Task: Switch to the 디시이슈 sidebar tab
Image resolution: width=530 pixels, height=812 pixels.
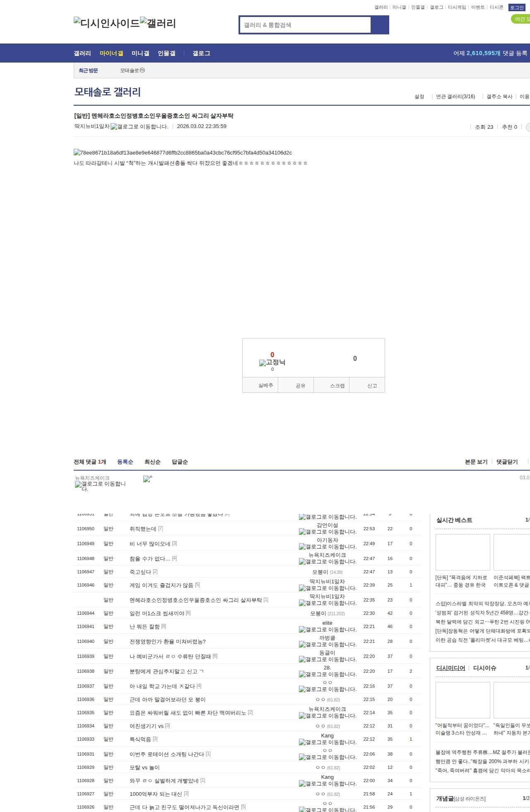Action: pyautogui.click(x=484, y=668)
